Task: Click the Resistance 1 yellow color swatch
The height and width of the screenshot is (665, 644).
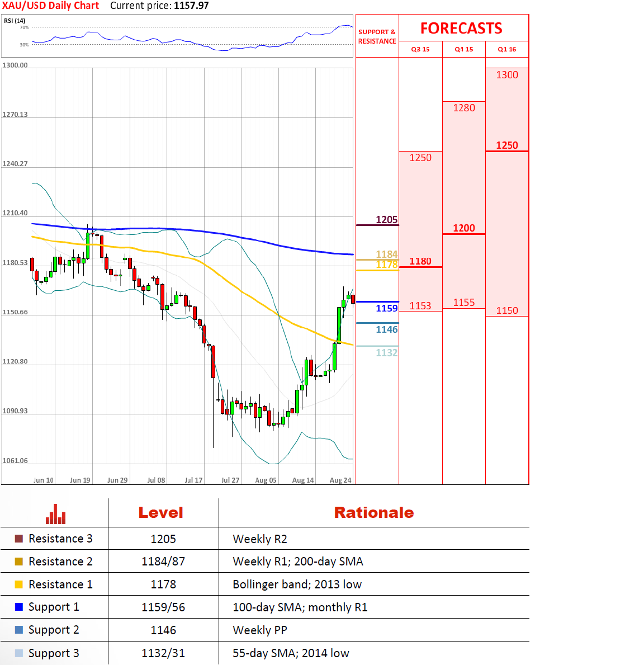Action: pos(18,584)
